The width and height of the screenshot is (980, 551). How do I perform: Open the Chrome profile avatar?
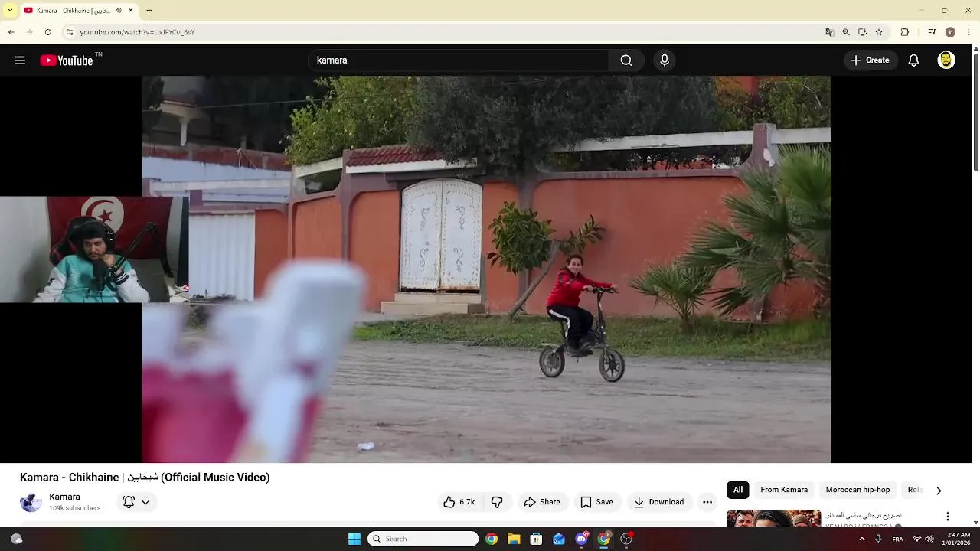coord(950,32)
